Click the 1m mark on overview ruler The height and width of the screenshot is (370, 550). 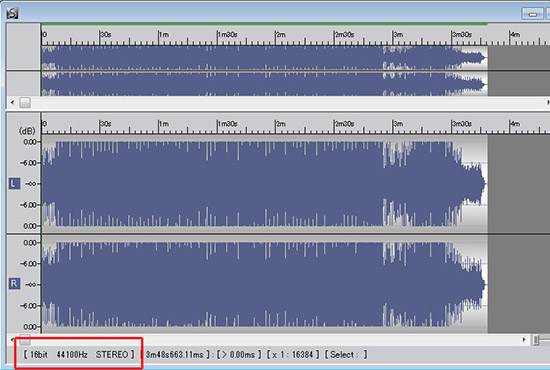(x=163, y=34)
